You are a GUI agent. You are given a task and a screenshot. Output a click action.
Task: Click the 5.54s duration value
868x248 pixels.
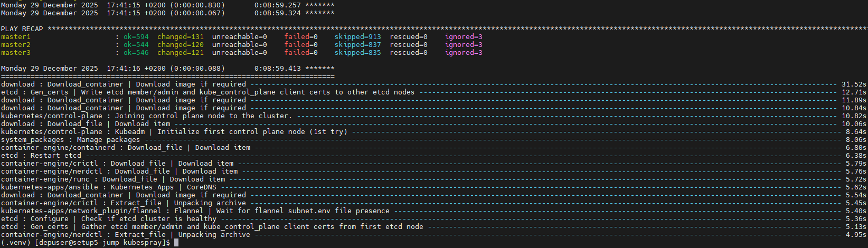(x=856, y=195)
